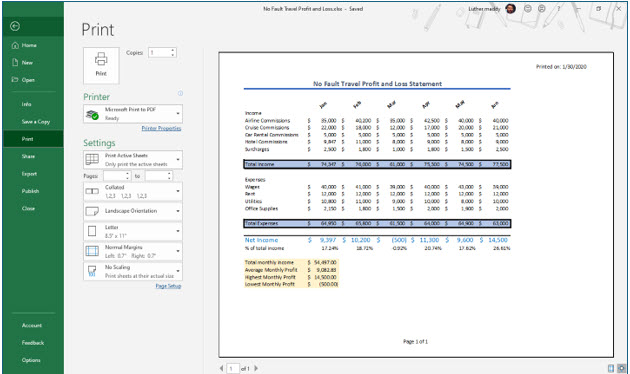Toggle Zoom to Page in preview
630x374 pixels.
click(x=622, y=368)
